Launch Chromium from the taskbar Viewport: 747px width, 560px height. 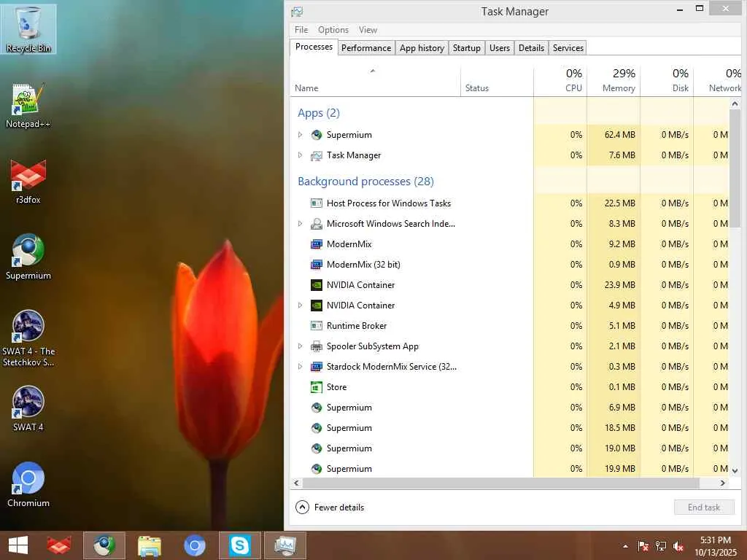(194, 545)
